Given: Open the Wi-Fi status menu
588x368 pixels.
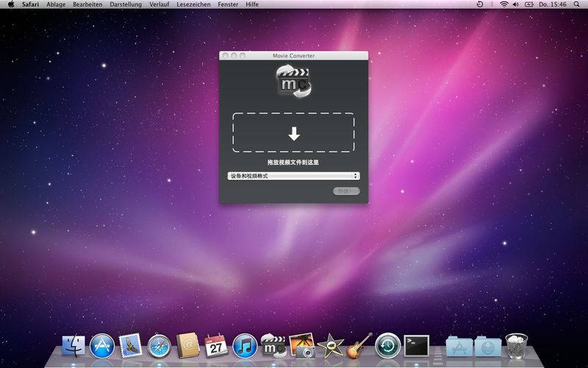Looking at the screenshot, I should coord(504,4).
